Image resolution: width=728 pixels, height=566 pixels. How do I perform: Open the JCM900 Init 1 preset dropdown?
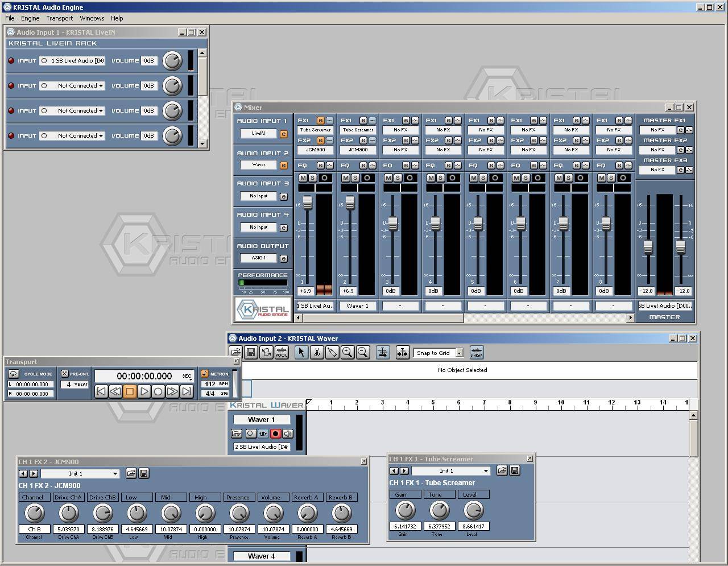coord(80,473)
